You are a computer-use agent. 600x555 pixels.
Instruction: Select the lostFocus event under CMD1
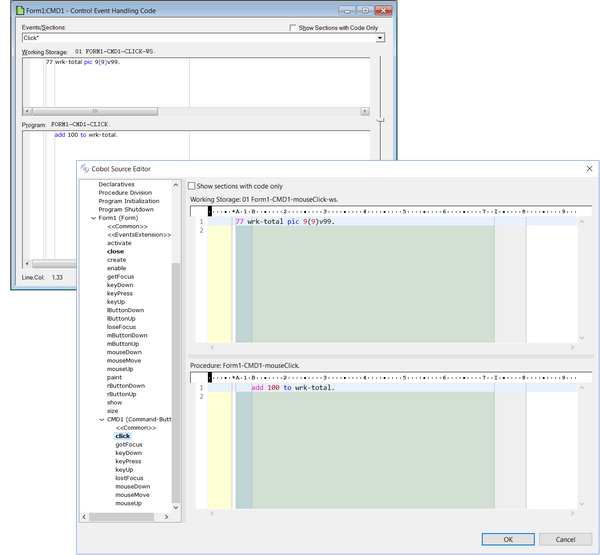(129, 478)
